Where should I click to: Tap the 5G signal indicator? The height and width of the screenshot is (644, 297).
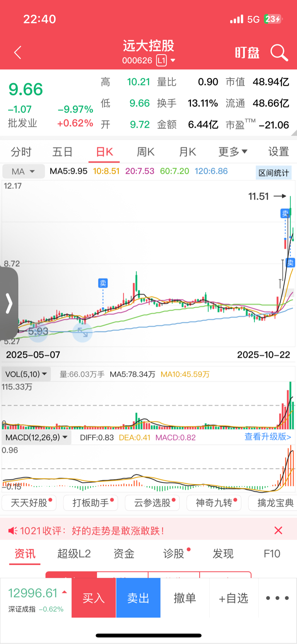[x=253, y=19]
